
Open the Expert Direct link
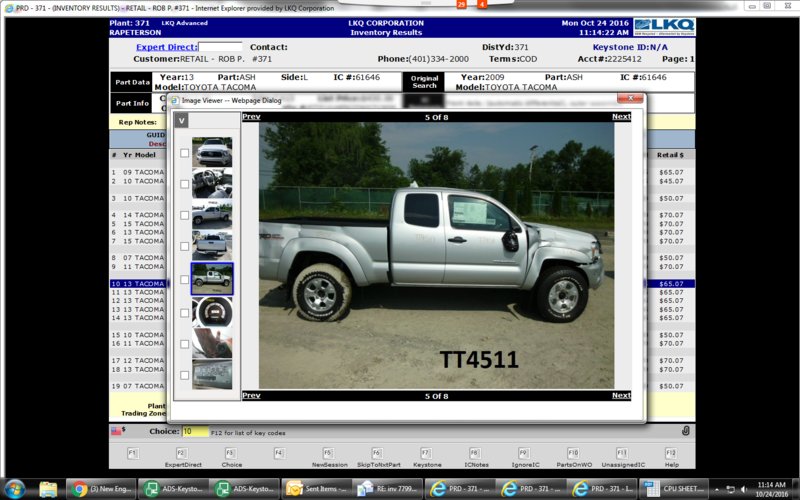166,47
